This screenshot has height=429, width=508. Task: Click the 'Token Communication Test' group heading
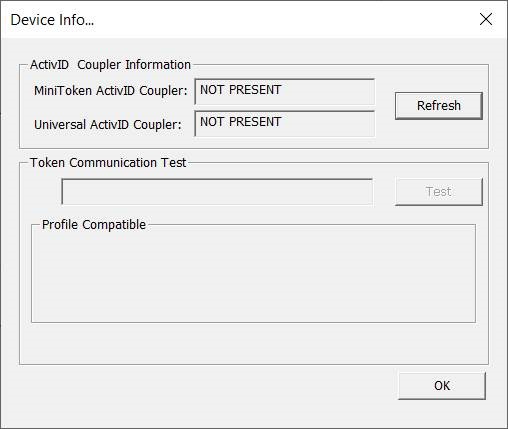pos(108,163)
